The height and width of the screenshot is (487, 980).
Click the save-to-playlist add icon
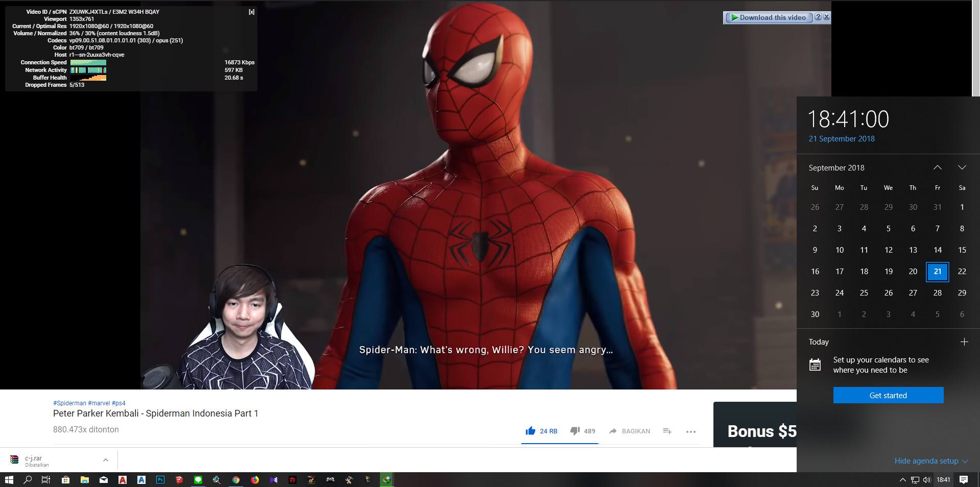coord(667,431)
